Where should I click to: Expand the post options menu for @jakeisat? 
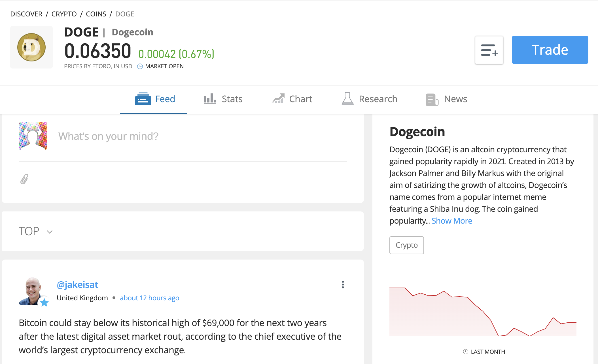[x=343, y=284]
